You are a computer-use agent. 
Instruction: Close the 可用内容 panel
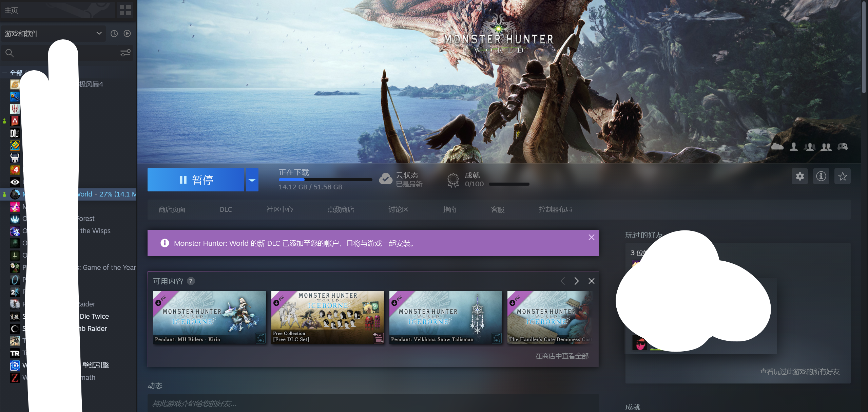point(591,281)
